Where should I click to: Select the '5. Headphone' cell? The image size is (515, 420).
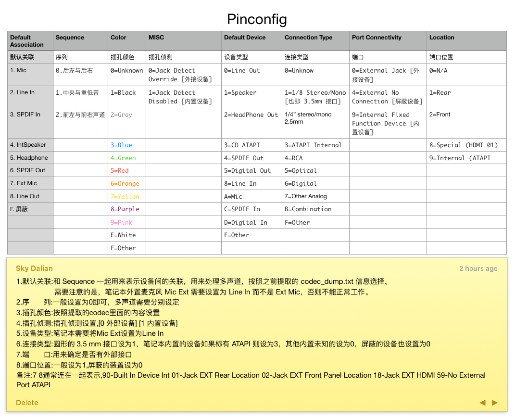30,158
